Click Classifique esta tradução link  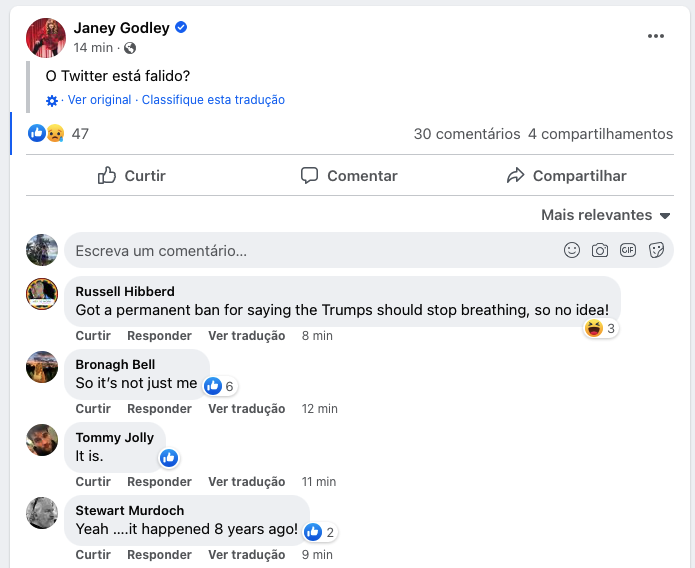pos(213,100)
